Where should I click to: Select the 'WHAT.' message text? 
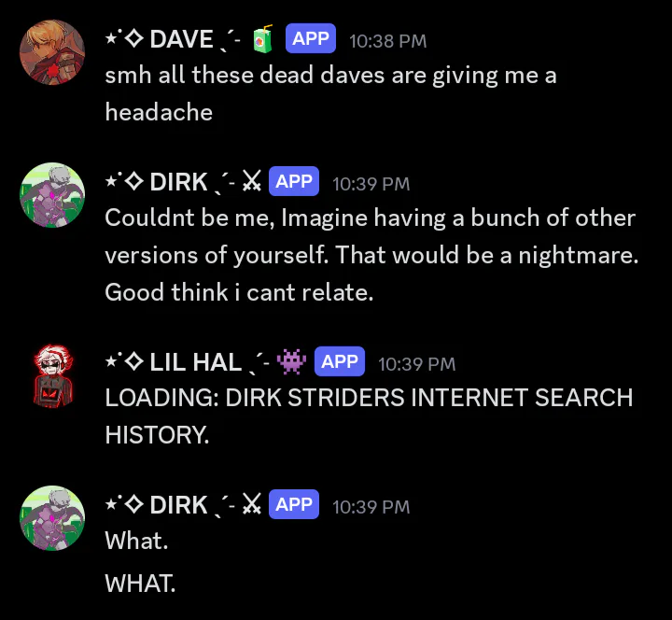(x=140, y=584)
